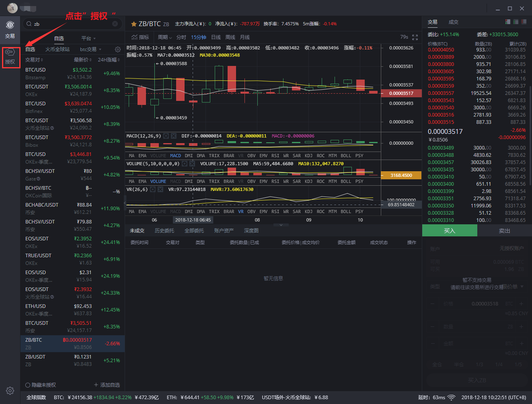Viewport: 532px width, 404px height.
Task: Show combined buy and sell order book
Action: point(508,22)
